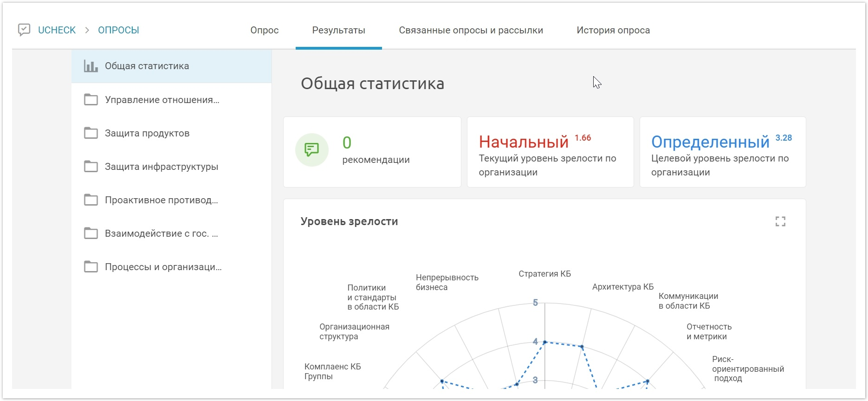Click radar chart data point at Стратегия КБ
The image size is (868, 401).
(545, 342)
